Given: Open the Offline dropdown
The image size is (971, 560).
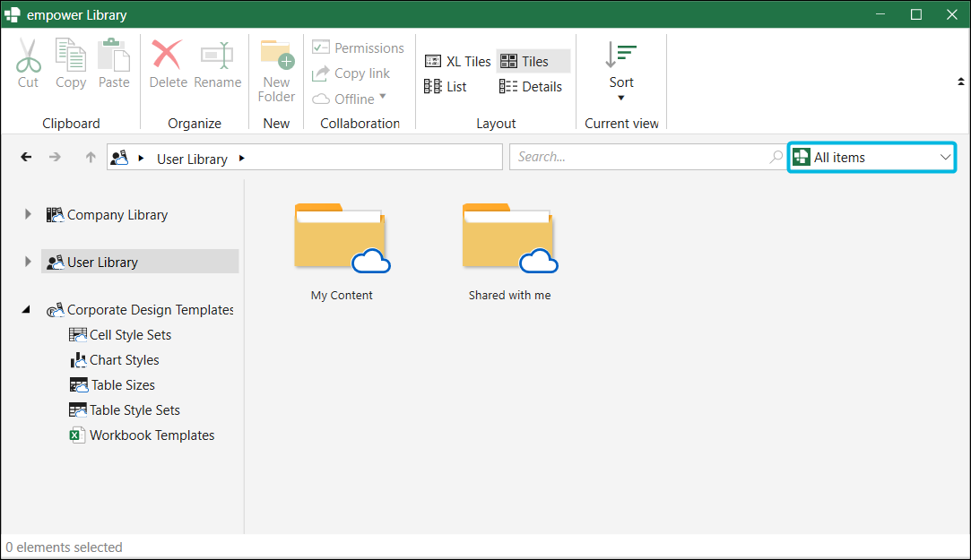Looking at the screenshot, I should point(350,99).
